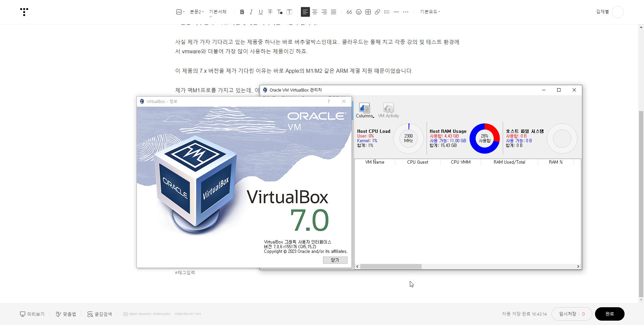
Task: Open the 기본모드 editor mode dropdown
Action: pyautogui.click(x=430, y=12)
